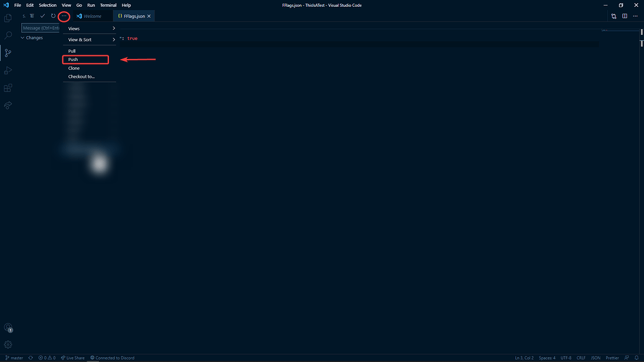Screen dimensions: 644x362
Task: Click the source control refresh icon
Action: [x=53, y=16]
